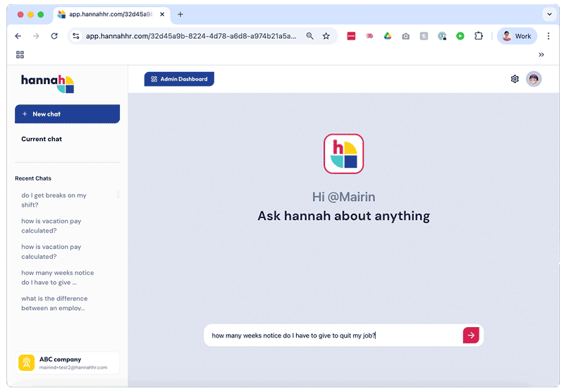Click the red send arrow button

pos(471,335)
